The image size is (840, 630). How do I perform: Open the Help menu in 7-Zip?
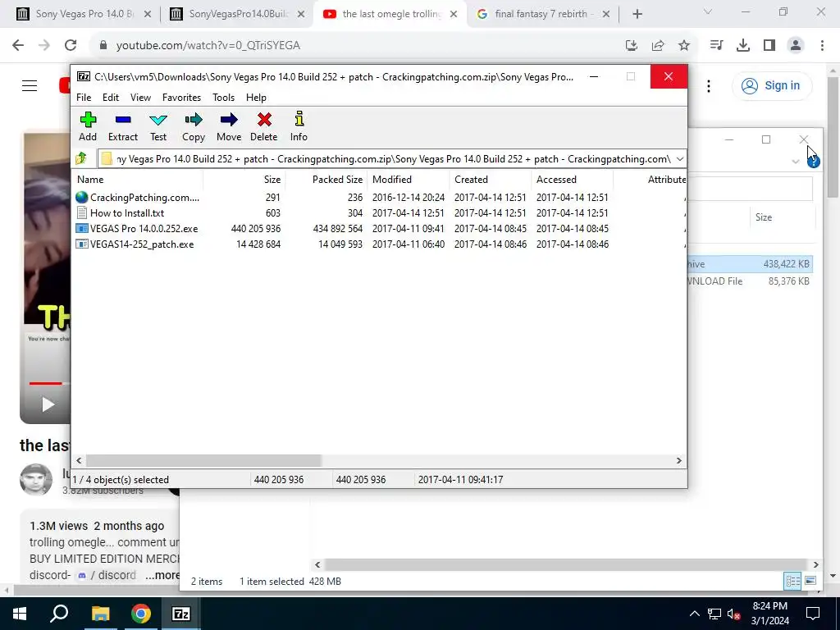[x=256, y=98]
